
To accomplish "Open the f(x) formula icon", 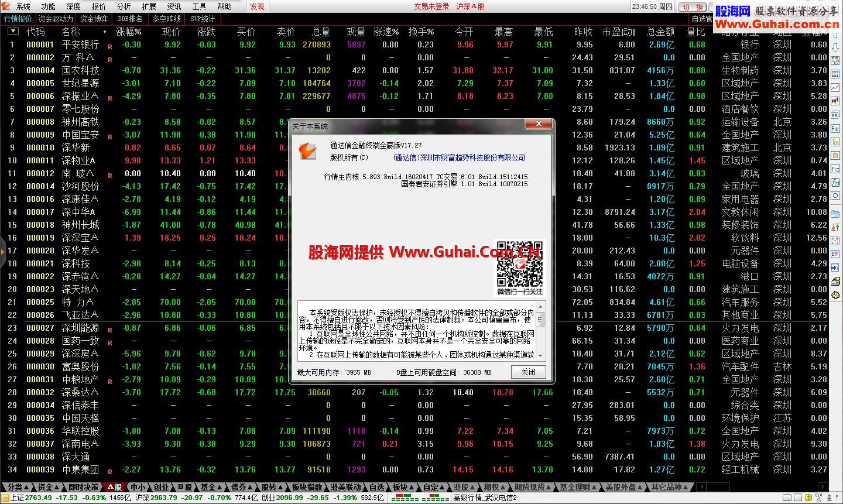I will point(835,182).
